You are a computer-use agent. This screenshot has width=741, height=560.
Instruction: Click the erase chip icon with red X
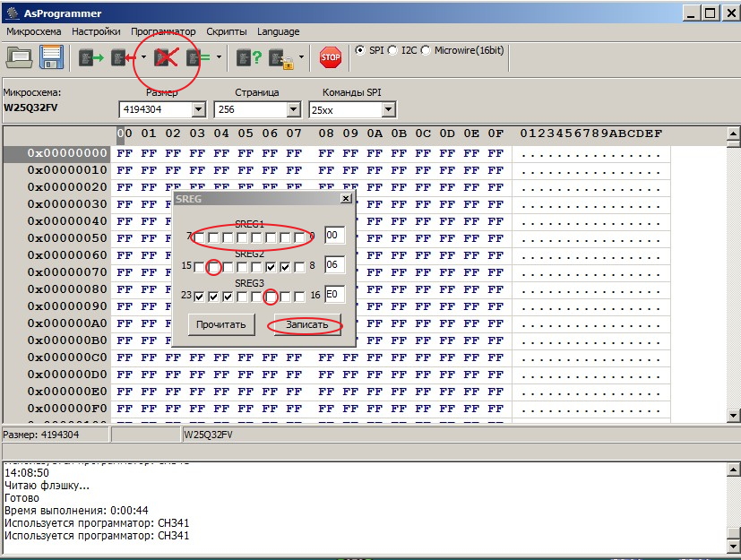click(165, 58)
